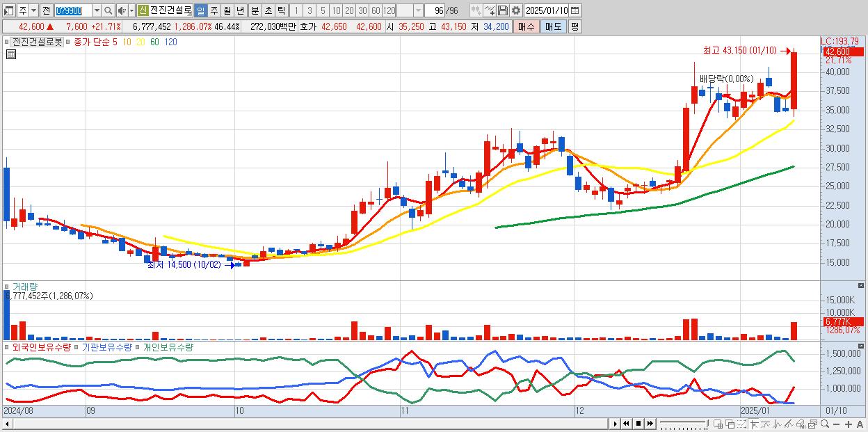
Task: Click the 종가 단순 moving average legend
Action: (92, 42)
